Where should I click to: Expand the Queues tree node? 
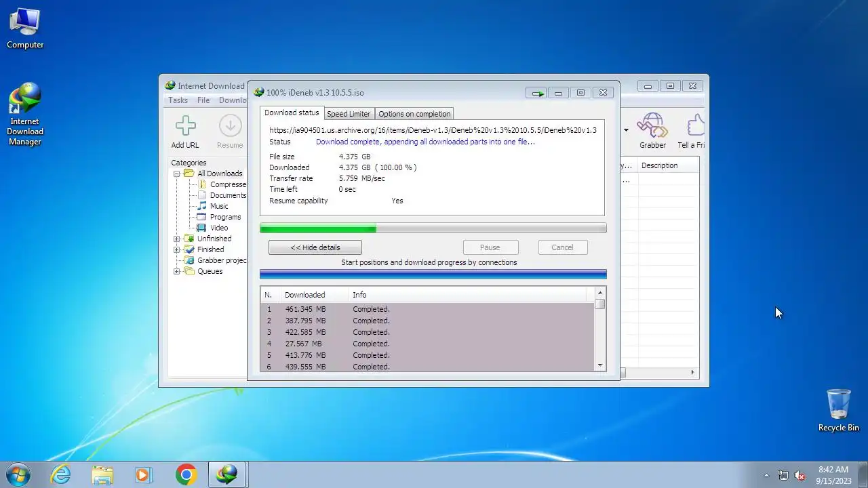pyautogui.click(x=177, y=271)
